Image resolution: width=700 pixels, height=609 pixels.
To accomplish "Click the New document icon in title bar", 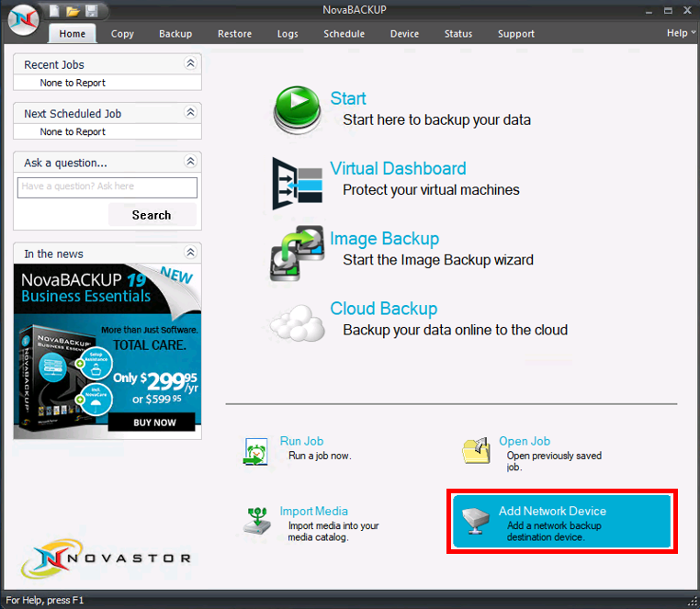I will [55, 12].
